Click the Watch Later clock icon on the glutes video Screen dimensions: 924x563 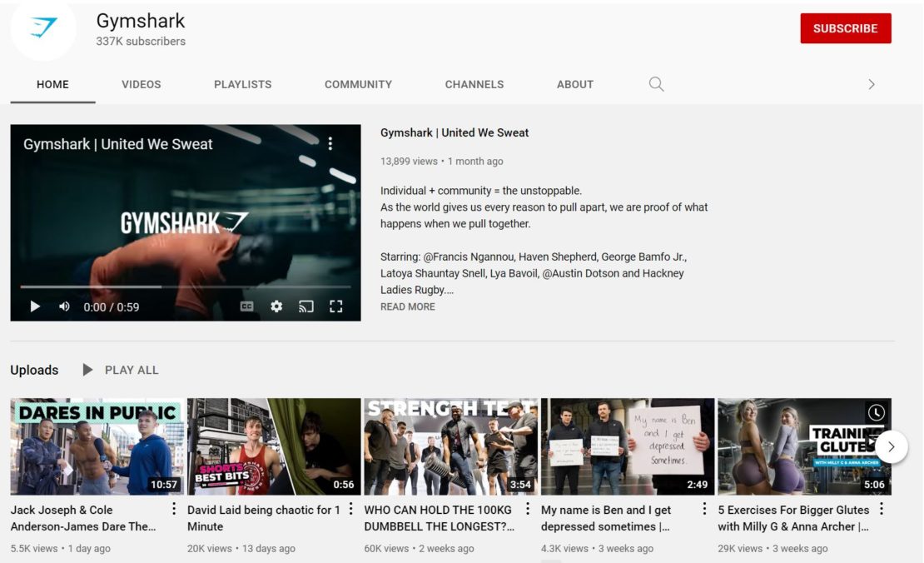[876, 412]
